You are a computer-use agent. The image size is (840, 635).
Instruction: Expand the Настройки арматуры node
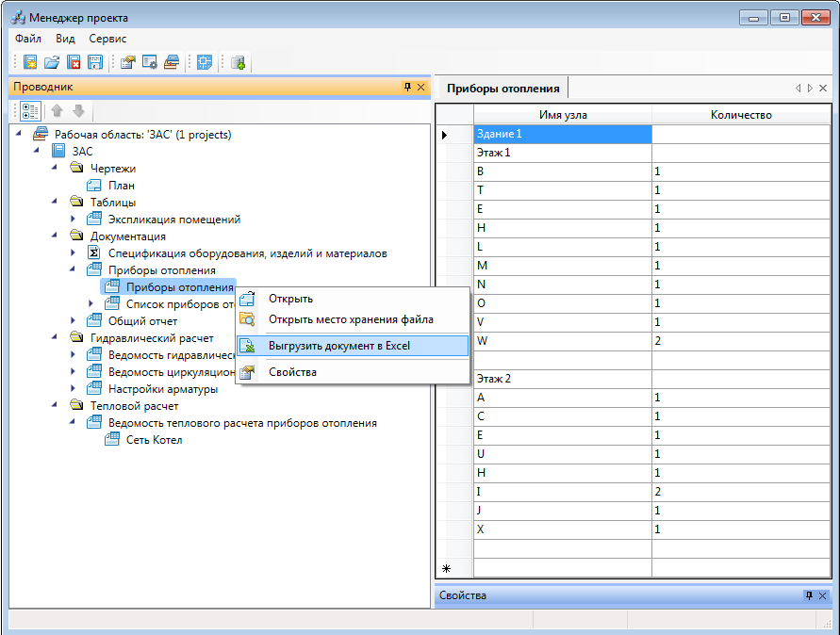[73, 389]
